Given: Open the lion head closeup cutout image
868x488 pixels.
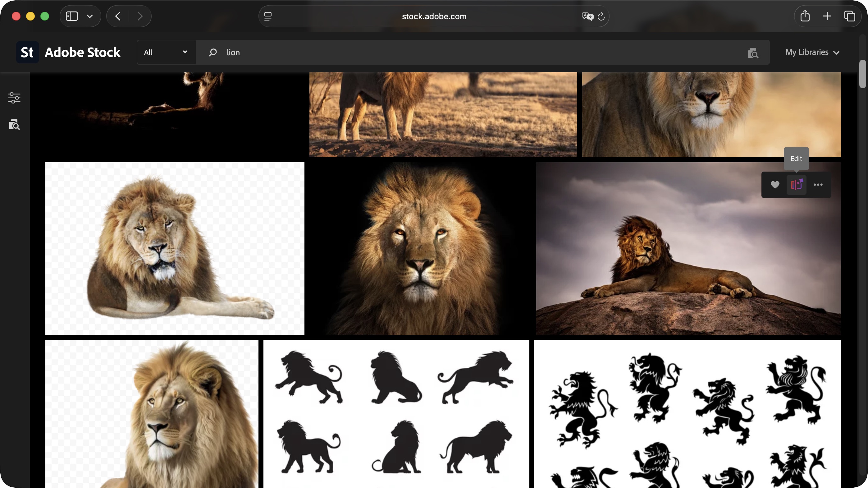Looking at the screenshot, I should (152, 414).
